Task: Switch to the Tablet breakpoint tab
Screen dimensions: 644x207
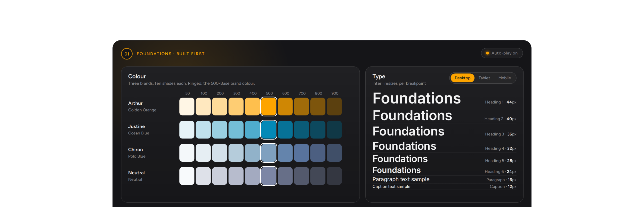Action: coord(484,78)
